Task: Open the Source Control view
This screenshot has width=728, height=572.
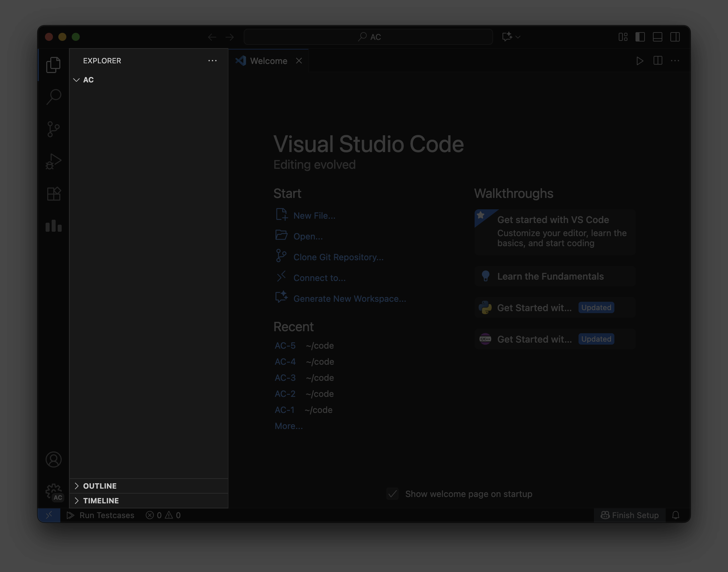Action: click(x=54, y=129)
